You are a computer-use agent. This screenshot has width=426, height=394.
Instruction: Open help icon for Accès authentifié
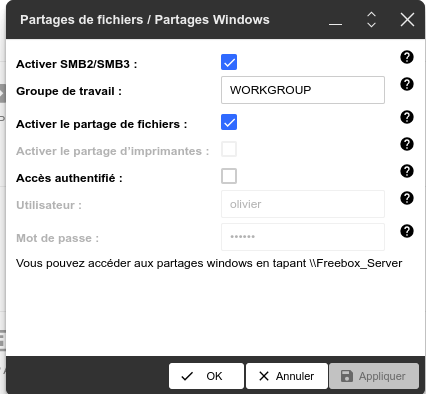[x=407, y=171]
